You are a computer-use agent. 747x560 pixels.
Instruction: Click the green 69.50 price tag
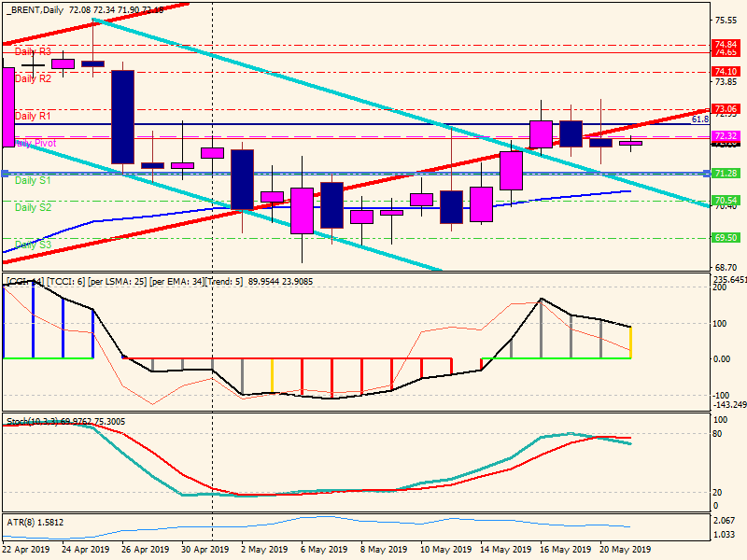[x=726, y=238]
